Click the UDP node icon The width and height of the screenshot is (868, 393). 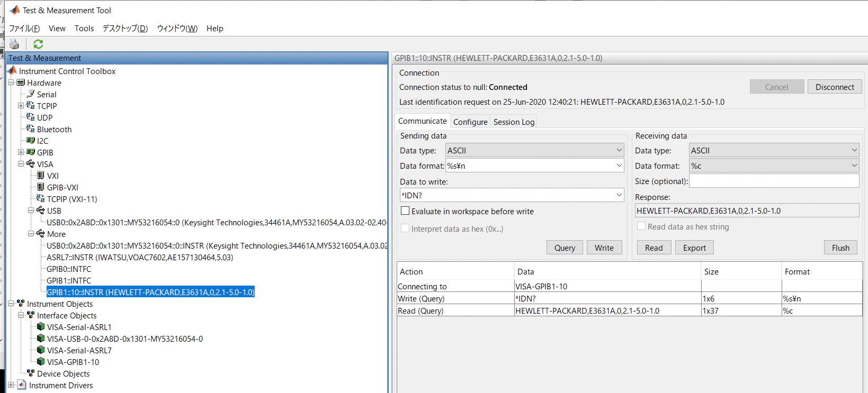point(31,117)
